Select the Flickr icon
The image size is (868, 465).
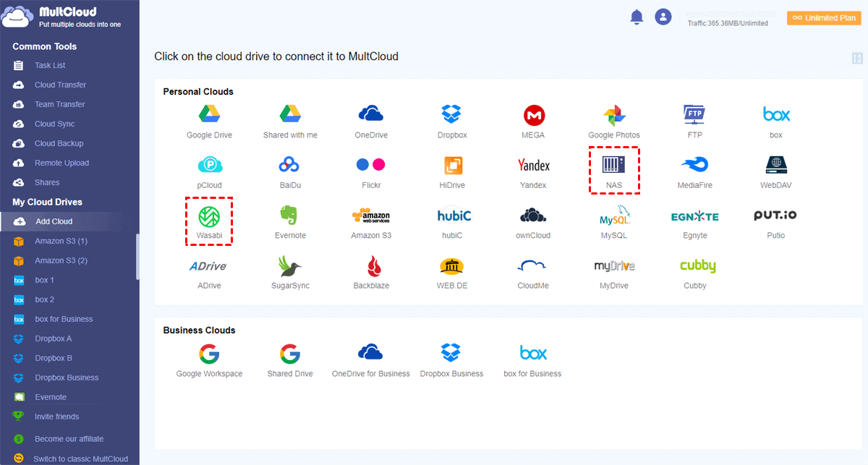point(371,165)
